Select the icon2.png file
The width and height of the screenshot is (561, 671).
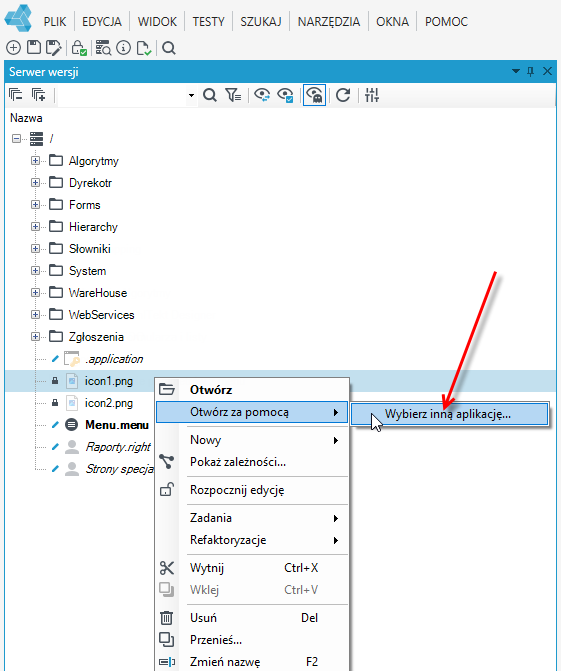pos(109,403)
